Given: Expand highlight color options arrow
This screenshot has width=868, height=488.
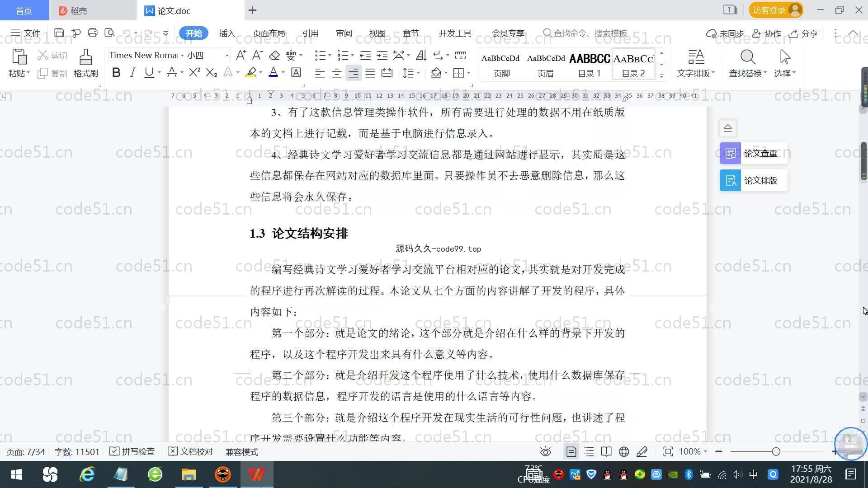Looking at the screenshot, I should pyautogui.click(x=261, y=73).
